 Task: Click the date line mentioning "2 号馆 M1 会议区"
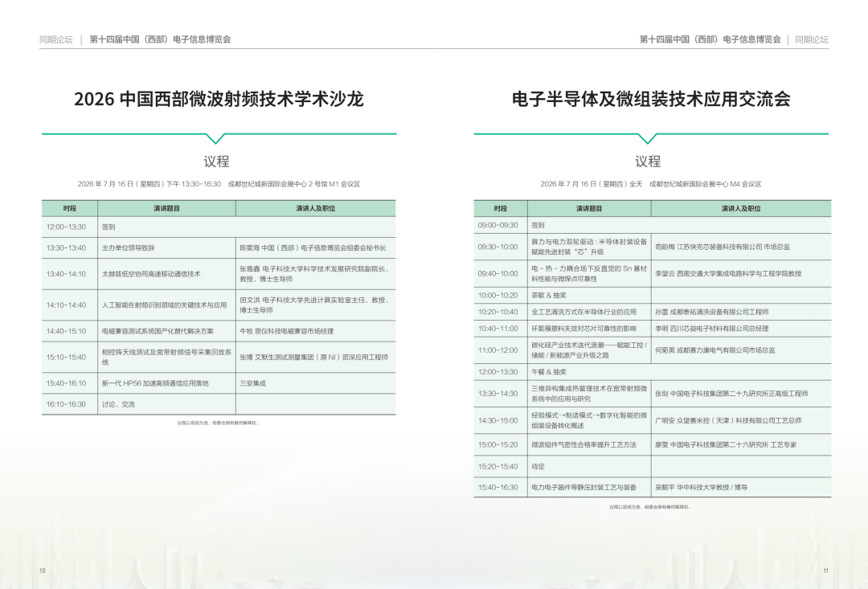[x=219, y=184]
